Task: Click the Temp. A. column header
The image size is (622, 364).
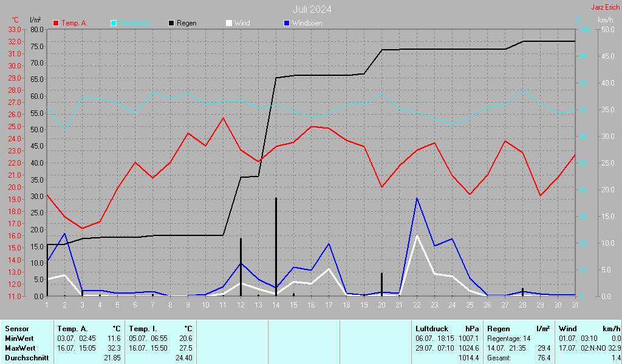Action: [72, 328]
